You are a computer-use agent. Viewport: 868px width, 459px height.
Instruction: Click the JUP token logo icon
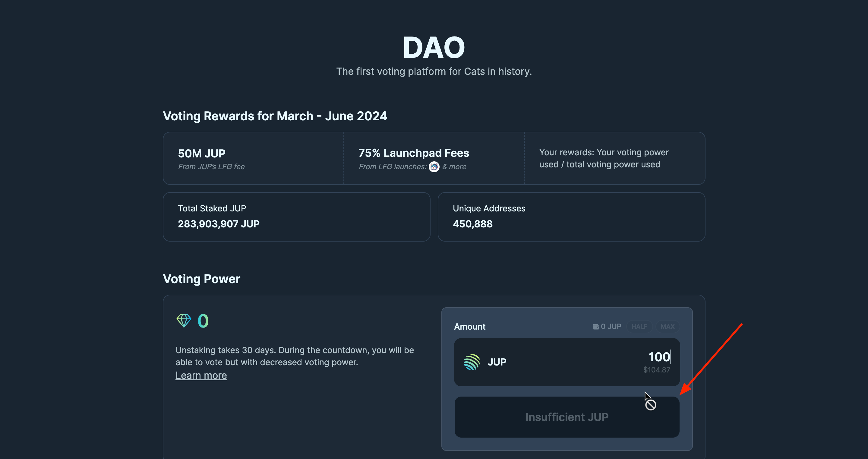tap(472, 362)
